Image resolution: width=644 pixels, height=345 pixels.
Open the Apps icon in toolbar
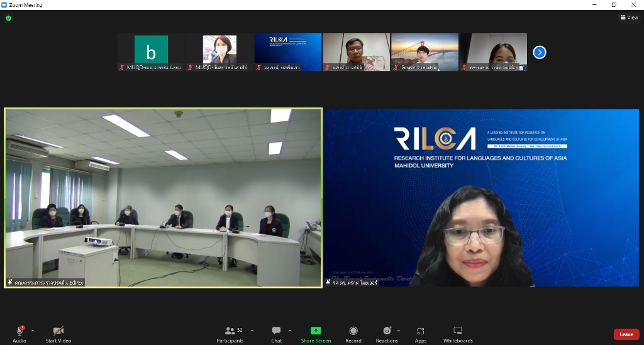coord(420,331)
